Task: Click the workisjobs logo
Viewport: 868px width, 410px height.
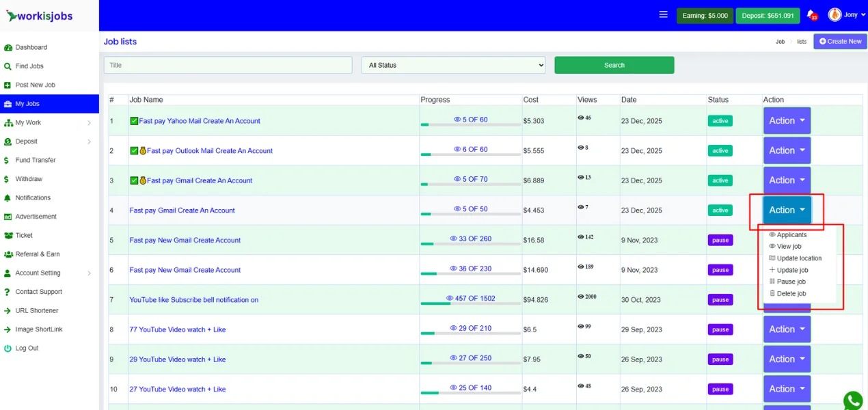Action: [40, 16]
